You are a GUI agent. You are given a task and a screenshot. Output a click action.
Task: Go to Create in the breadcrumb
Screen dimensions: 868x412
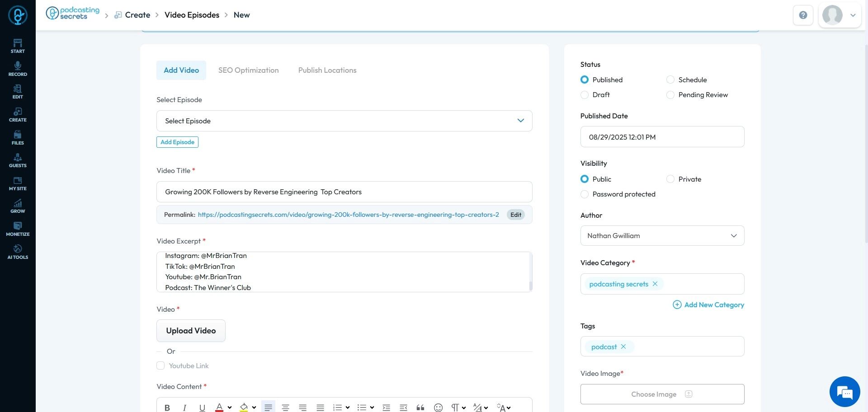tap(137, 15)
